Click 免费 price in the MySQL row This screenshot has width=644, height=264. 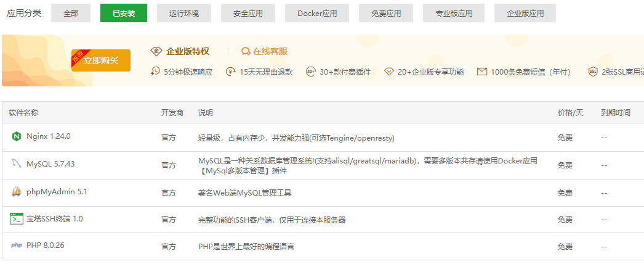pos(565,165)
